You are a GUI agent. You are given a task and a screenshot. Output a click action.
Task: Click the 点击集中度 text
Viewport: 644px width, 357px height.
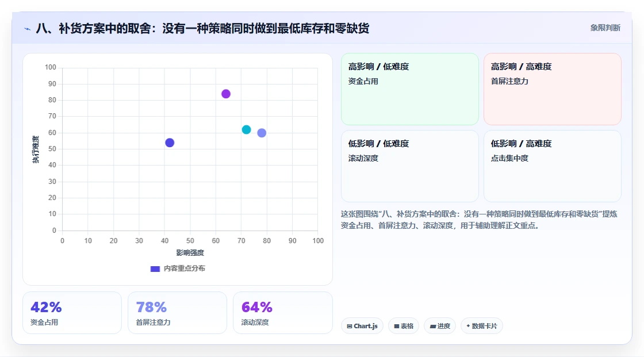tap(509, 158)
